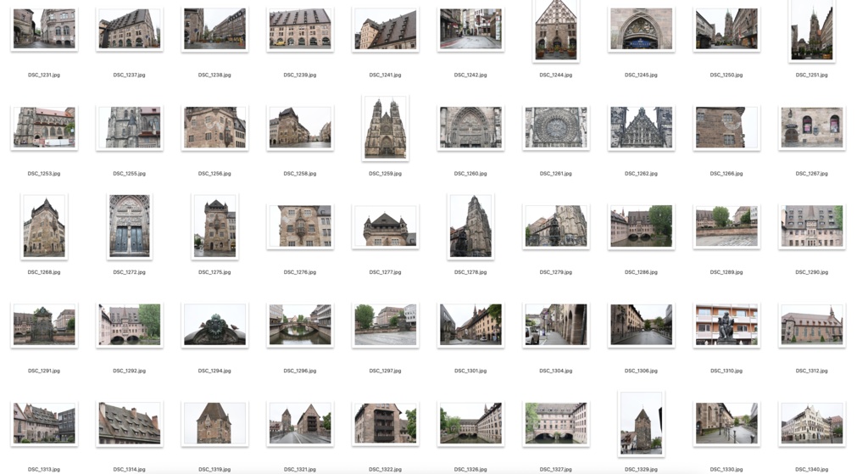Image resolution: width=868 pixels, height=474 pixels.
Task: Select the DSC_1329.jpg tower portrait thumbnail
Action: point(641,424)
